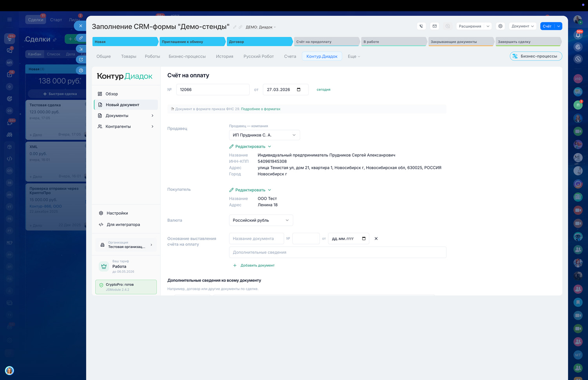Open deal in new window icon
588x380 pixels.
click(81, 60)
